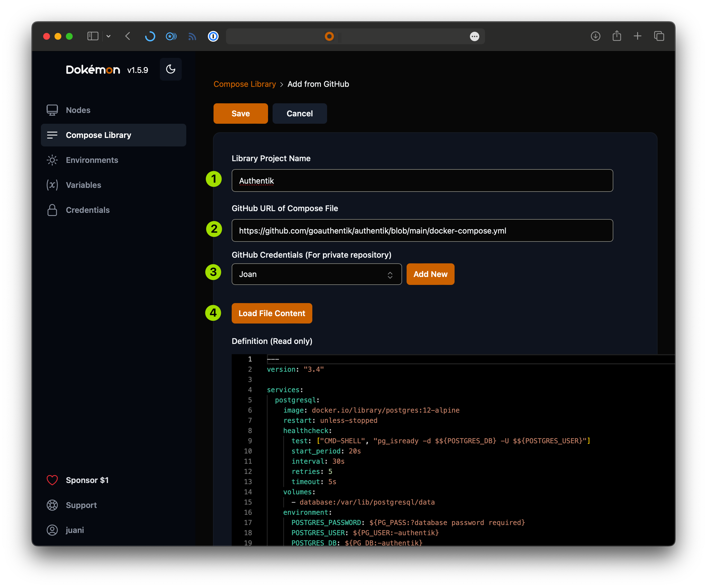Open Compose Library sidebar item
The width and height of the screenshot is (707, 588).
tap(114, 135)
